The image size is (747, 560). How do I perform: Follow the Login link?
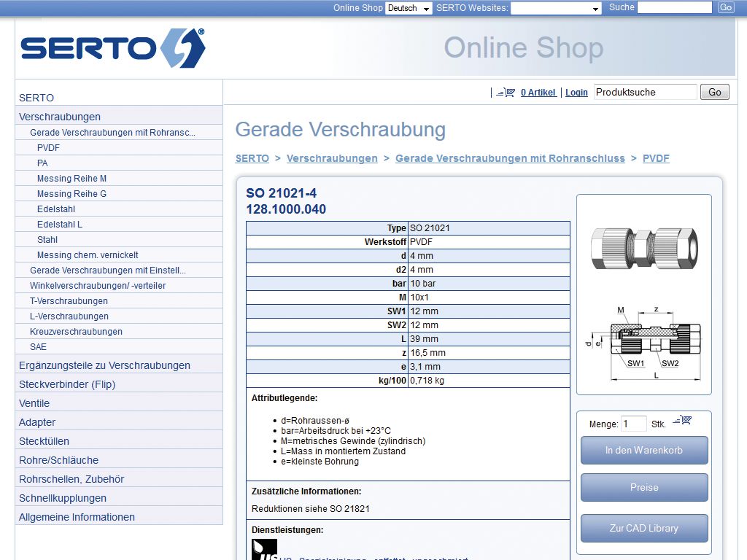pos(576,93)
